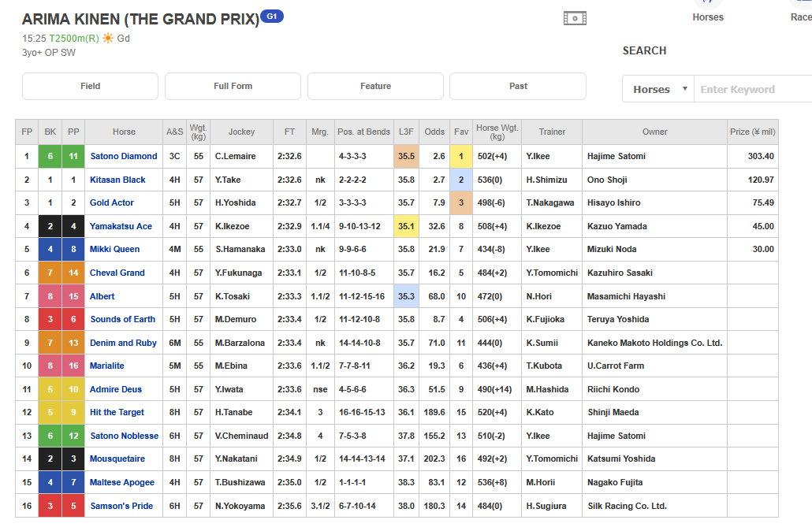Switch to the Feature tab
812x531 pixels.
pyautogui.click(x=375, y=86)
